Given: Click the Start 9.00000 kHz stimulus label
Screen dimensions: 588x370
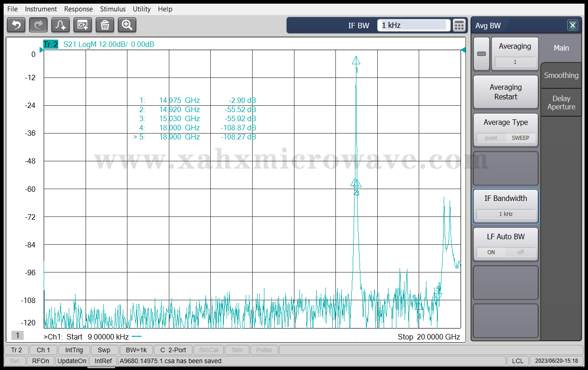Looking at the screenshot, I should 97,337.
